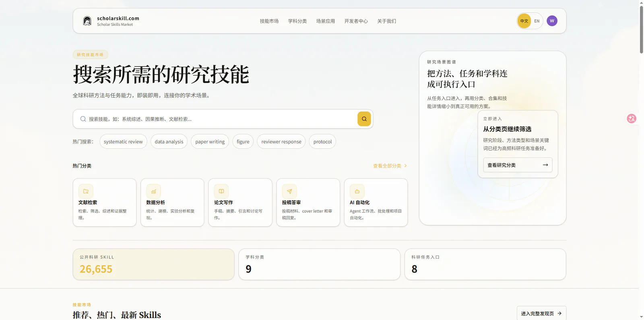
Task: Select the figure hot search chip
Action: 243,141
